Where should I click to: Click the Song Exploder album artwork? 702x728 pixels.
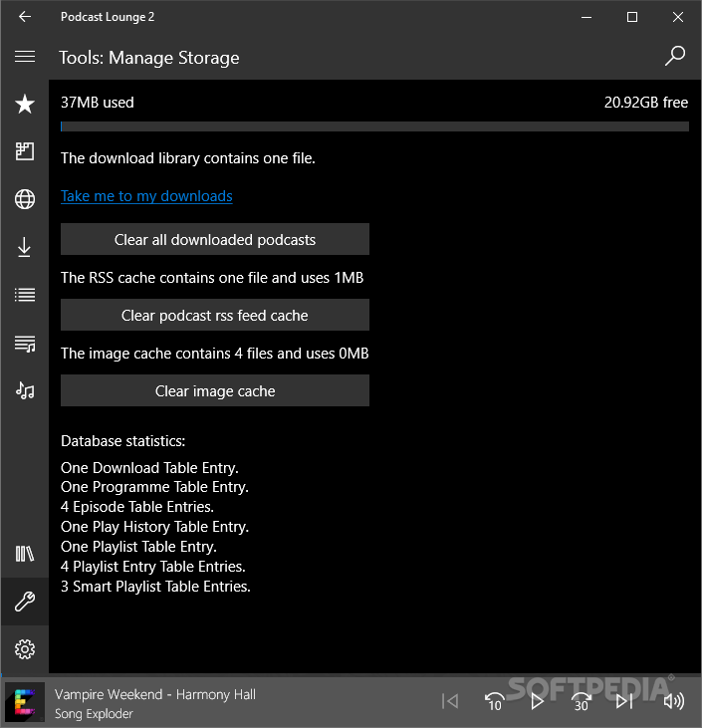(x=25, y=702)
